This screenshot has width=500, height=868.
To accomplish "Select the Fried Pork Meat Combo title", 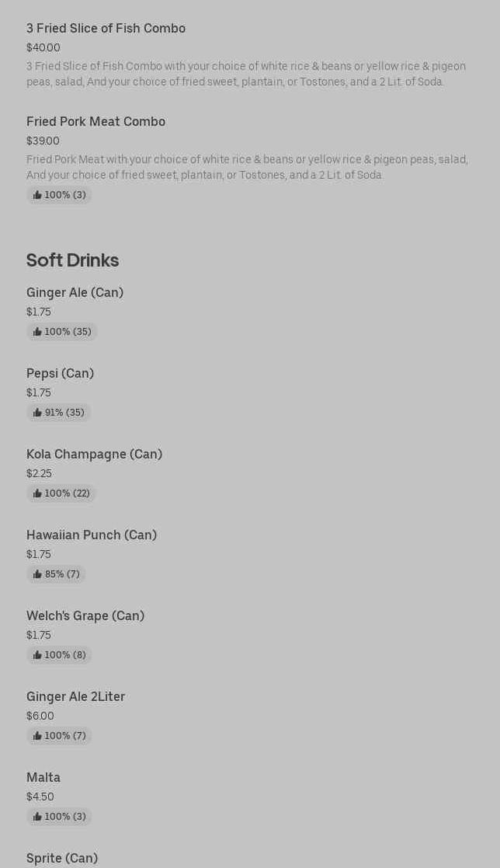I will pos(95,121).
